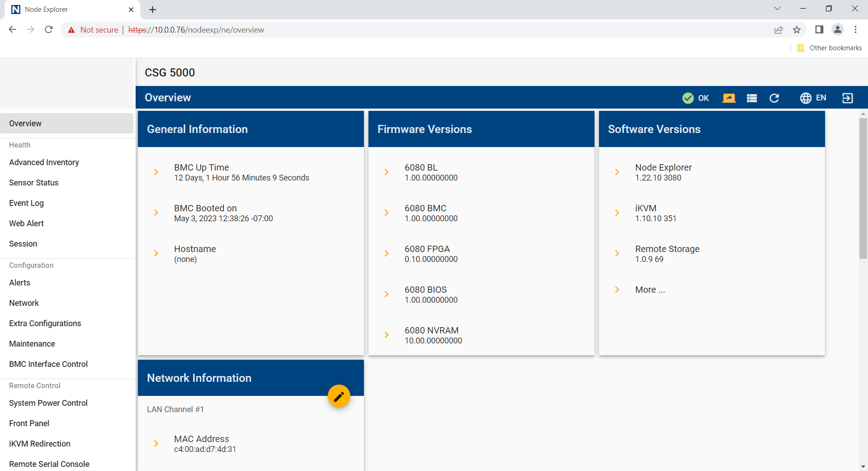Expand Remote Storage version chevron
The image size is (868, 471).
point(617,253)
